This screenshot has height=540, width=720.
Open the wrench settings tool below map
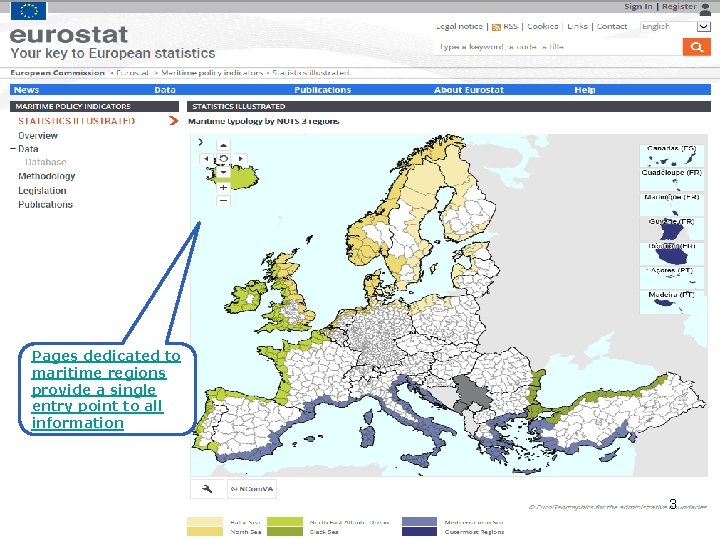(x=207, y=489)
